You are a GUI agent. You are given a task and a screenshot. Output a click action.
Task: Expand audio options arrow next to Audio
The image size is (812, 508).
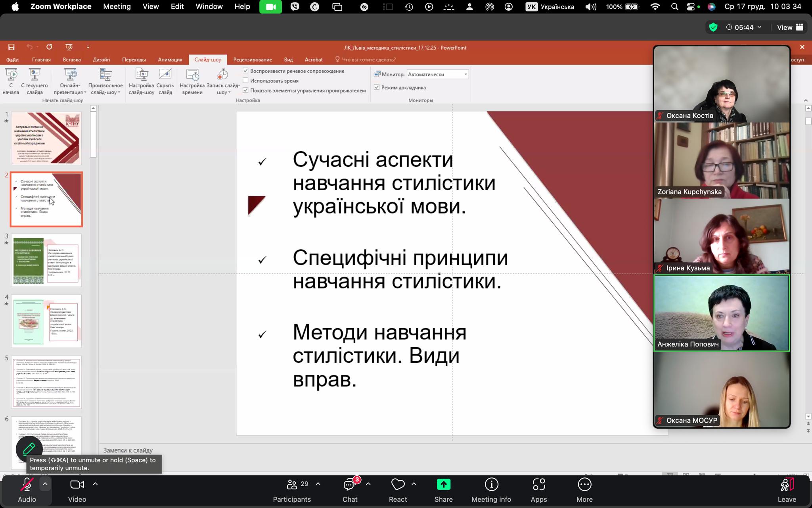point(45,484)
